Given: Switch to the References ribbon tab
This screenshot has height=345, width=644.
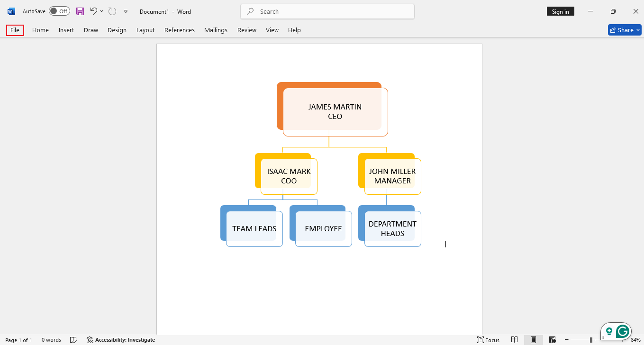Looking at the screenshot, I should 179,30.
